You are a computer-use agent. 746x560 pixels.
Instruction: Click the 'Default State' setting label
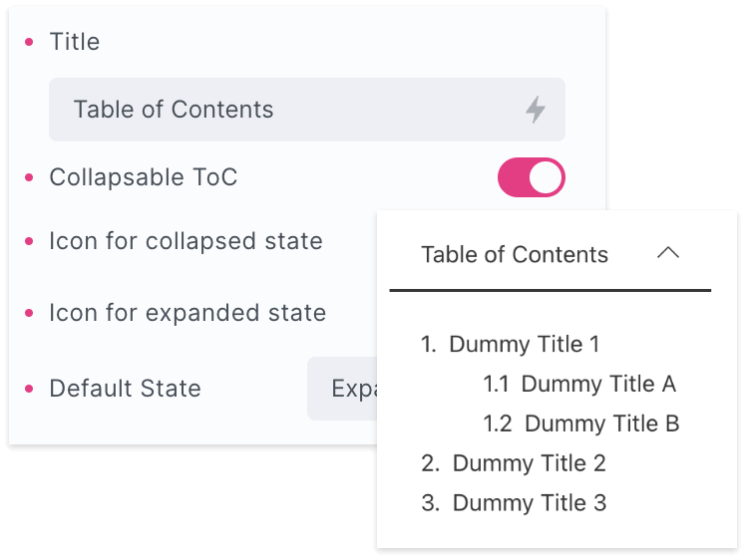[125, 389]
